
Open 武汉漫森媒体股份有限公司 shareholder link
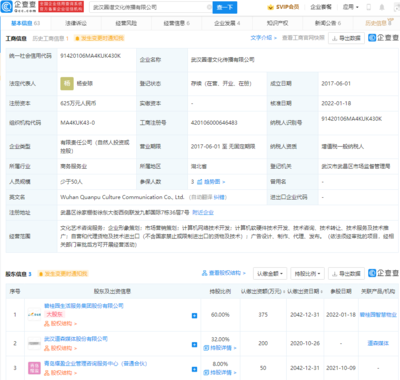pos(76,339)
